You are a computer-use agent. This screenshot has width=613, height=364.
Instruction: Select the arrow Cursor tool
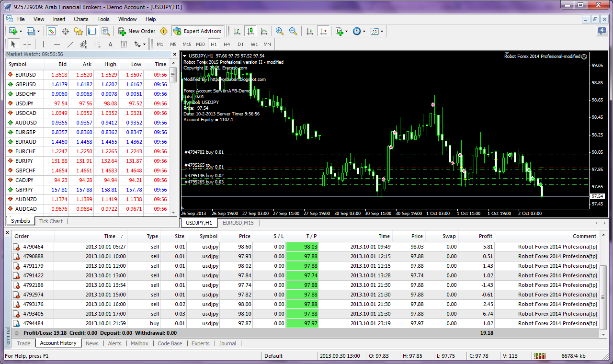click(13, 44)
